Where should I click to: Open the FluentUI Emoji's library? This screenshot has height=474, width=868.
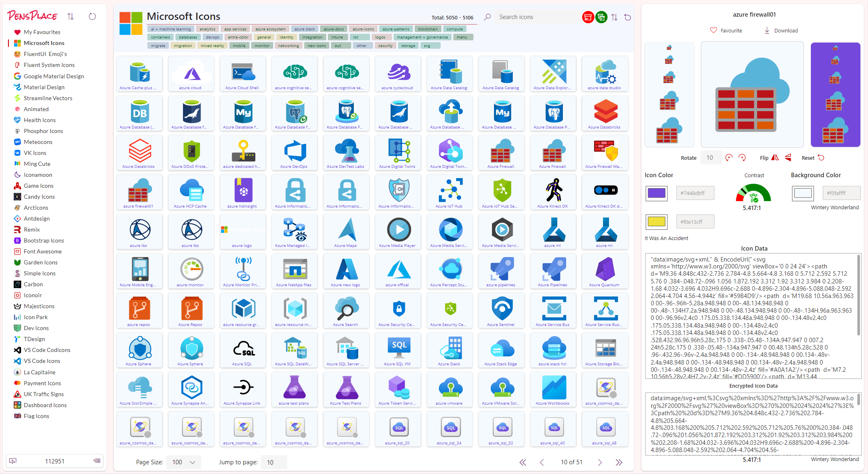pyautogui.click(x=45, y=54)
